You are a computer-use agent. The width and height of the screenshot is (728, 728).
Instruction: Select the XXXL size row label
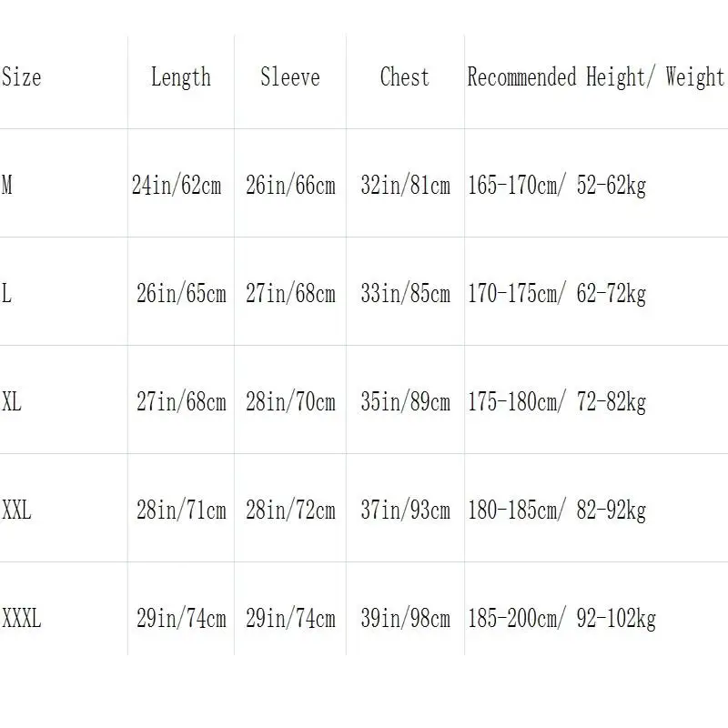(21, 618)
